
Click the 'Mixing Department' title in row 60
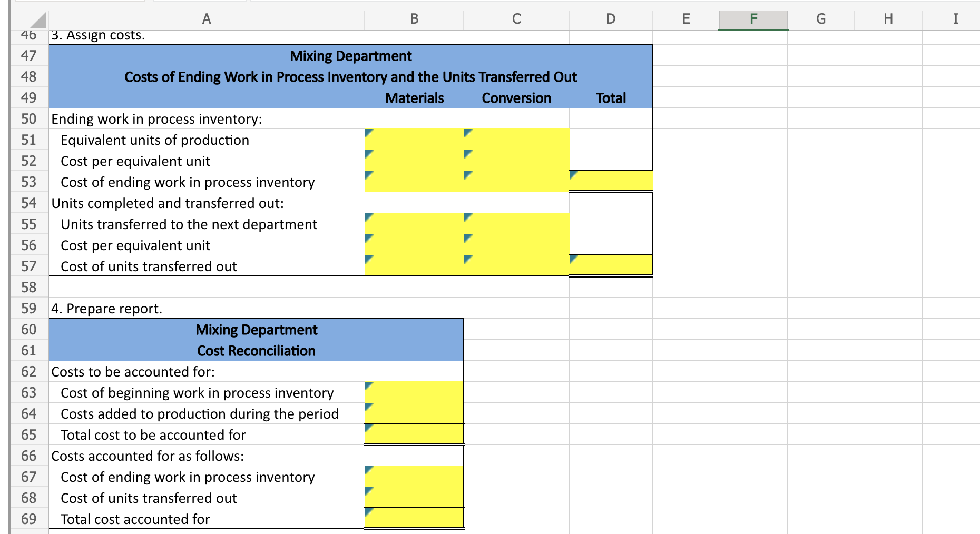pyautogui.click(x=256, y=330)
